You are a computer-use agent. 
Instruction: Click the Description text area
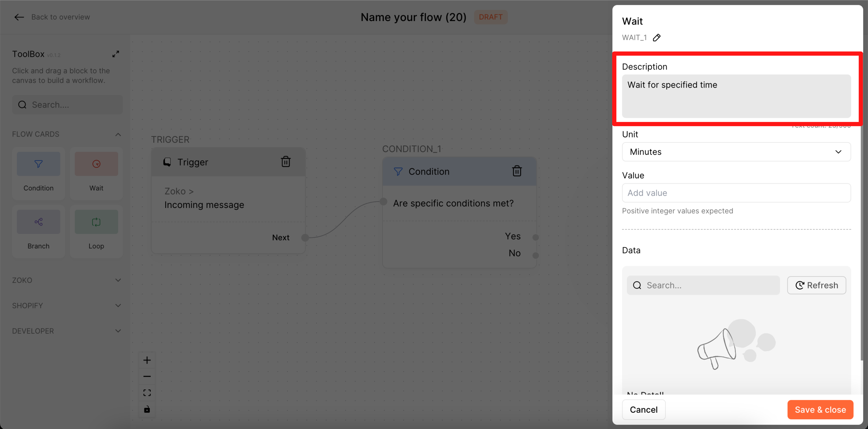[x=736, y=96]
